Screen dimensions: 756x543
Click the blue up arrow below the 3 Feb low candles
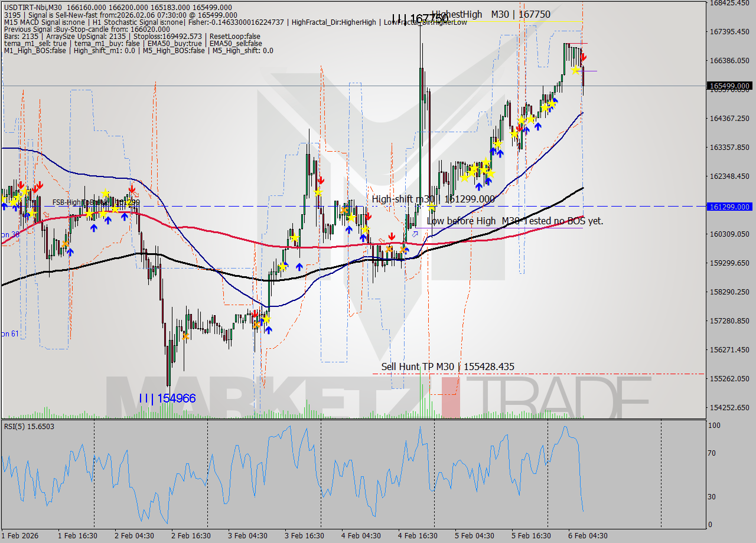(269, 331)
